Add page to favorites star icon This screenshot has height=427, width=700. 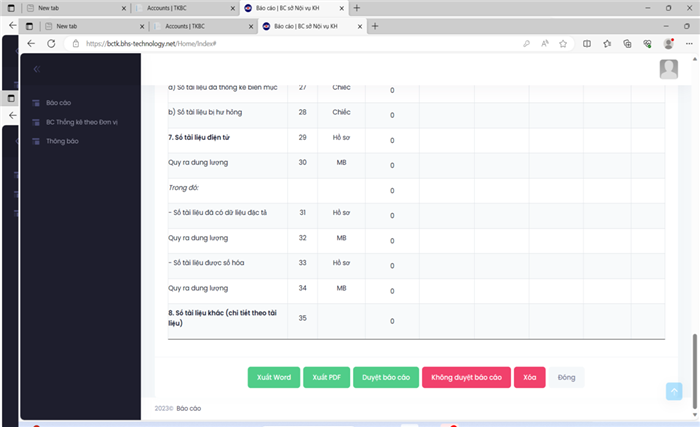(563, 44)
